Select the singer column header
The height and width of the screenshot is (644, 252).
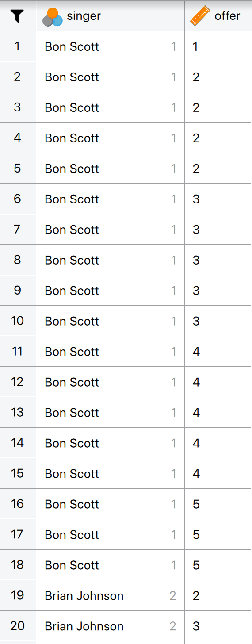[x=111, y=16]
